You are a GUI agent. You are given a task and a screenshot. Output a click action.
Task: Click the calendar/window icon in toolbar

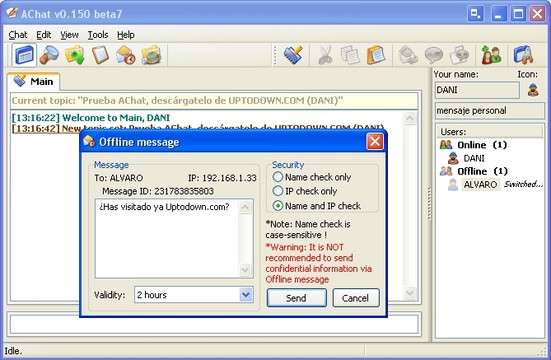(x=24, y=55)
